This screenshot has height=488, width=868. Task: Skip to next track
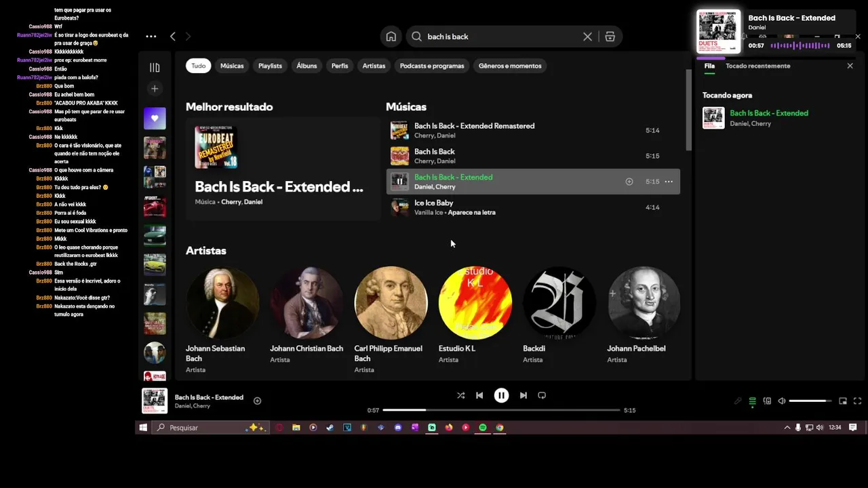pyautogui.click(x=523, y=395)
